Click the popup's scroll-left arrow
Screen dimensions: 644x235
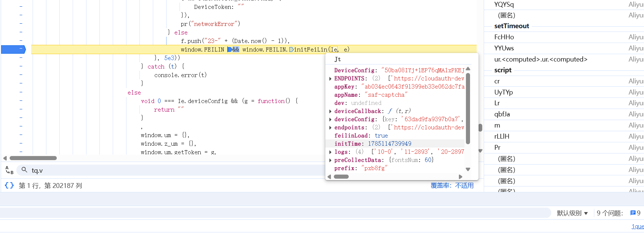(x=329, y=177)
